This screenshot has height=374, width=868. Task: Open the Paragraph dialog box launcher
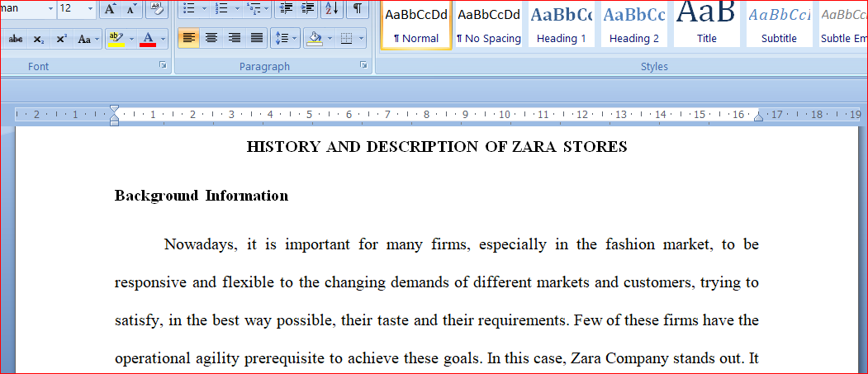(363, 65)
